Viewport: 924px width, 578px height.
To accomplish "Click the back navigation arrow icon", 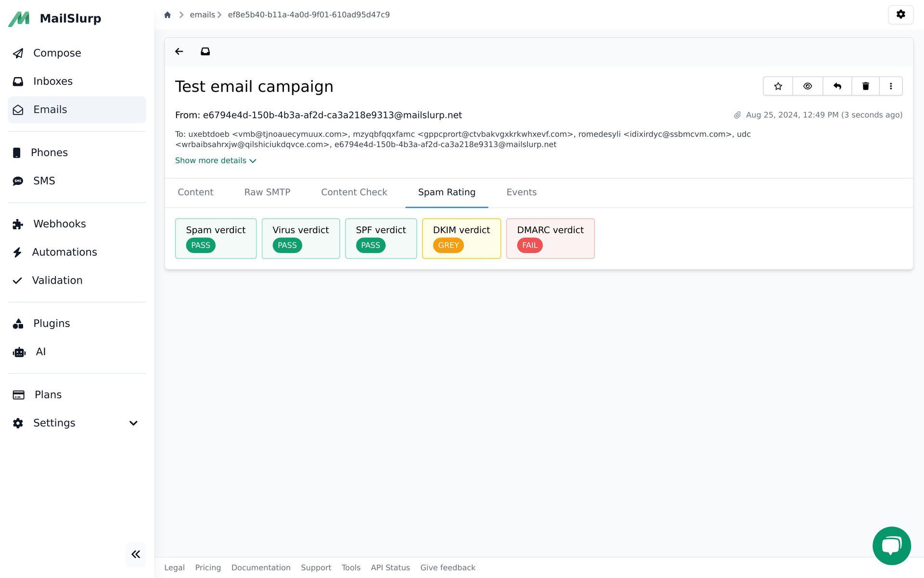I will (178, 51).
